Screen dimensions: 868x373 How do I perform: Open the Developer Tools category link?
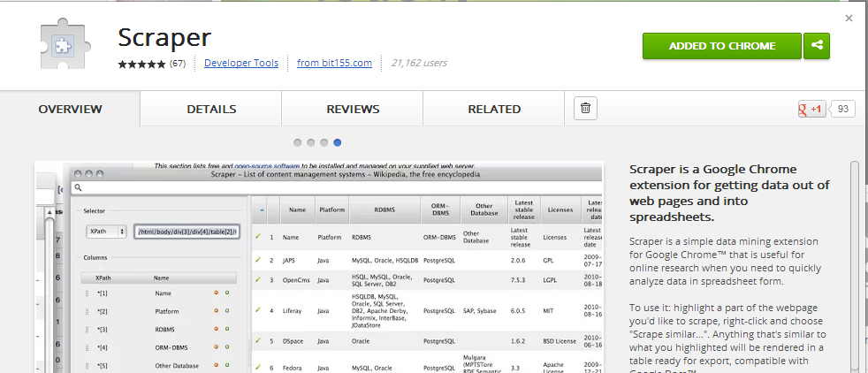pyautogui.click(x=241, y=64)
